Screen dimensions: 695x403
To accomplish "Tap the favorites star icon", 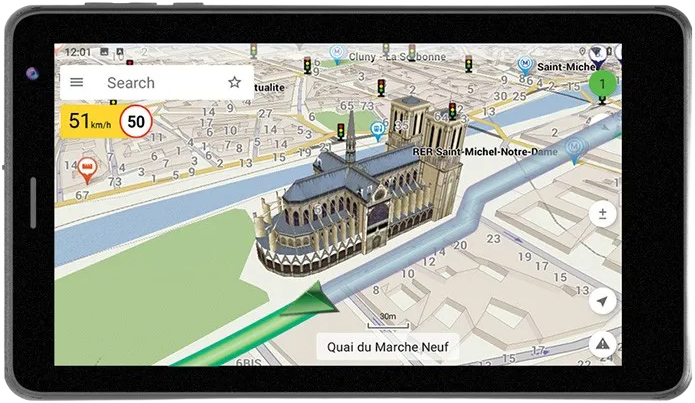I will click(x=234, y=83).
